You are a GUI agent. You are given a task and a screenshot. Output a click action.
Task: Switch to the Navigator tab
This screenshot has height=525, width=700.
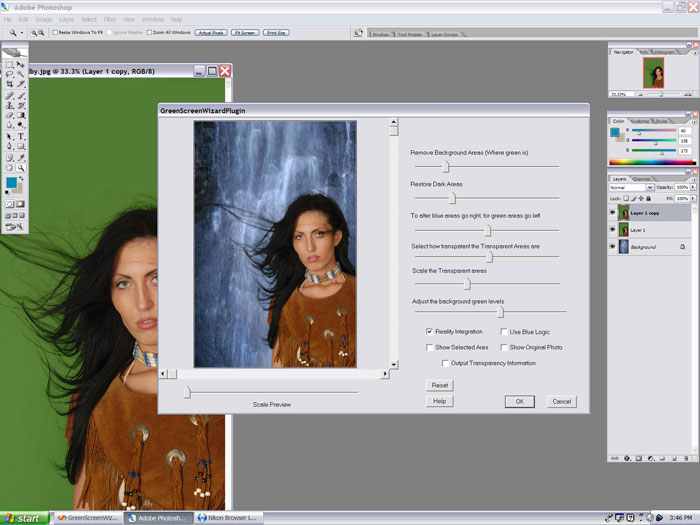point(623,52)
